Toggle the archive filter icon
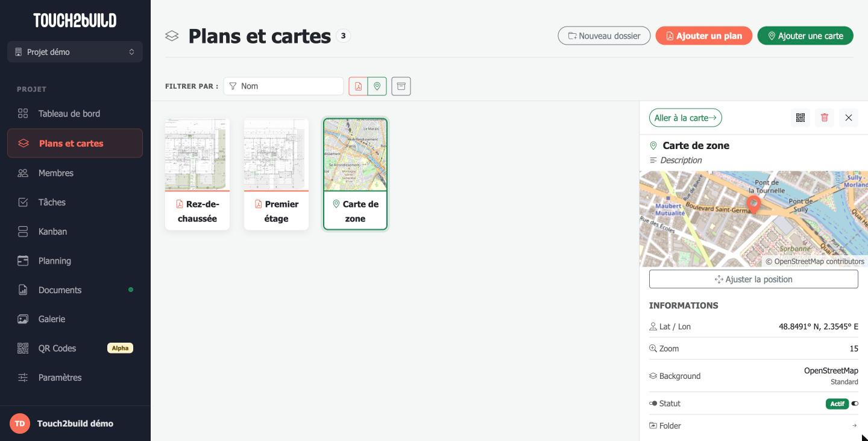 pyautogui.click(x=401, y=86)
